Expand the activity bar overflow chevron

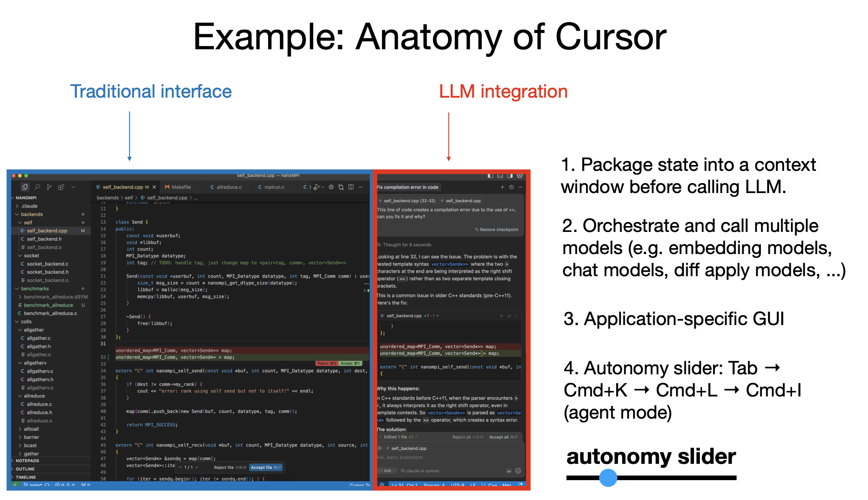click(x=73, y=187)
